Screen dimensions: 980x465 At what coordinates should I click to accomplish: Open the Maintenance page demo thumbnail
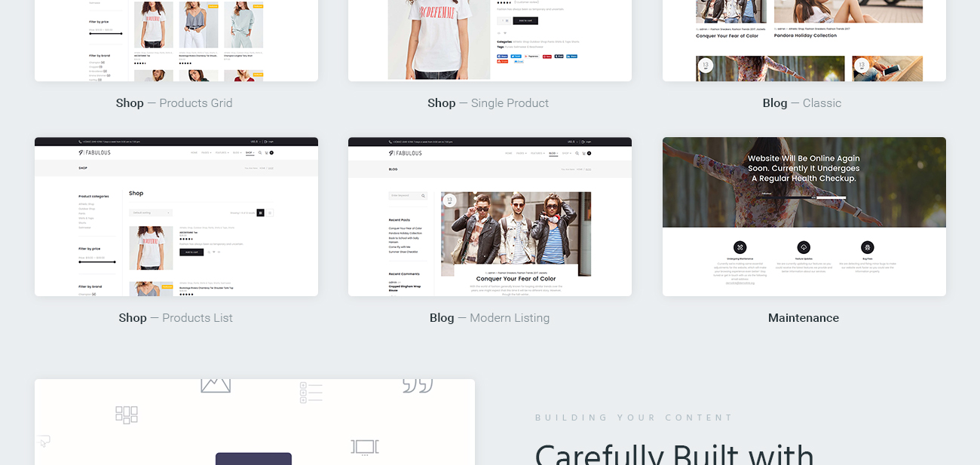click(x=804, y=217)
